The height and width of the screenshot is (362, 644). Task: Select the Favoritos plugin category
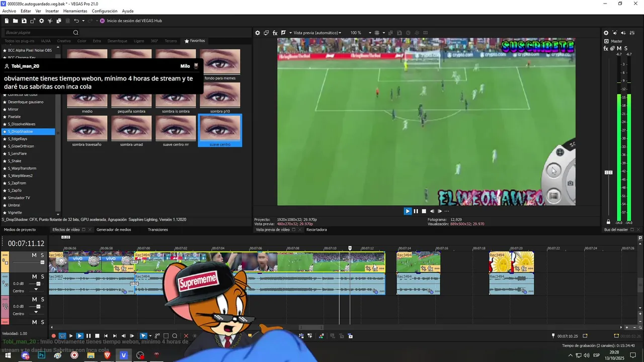(x=195, y=41)
